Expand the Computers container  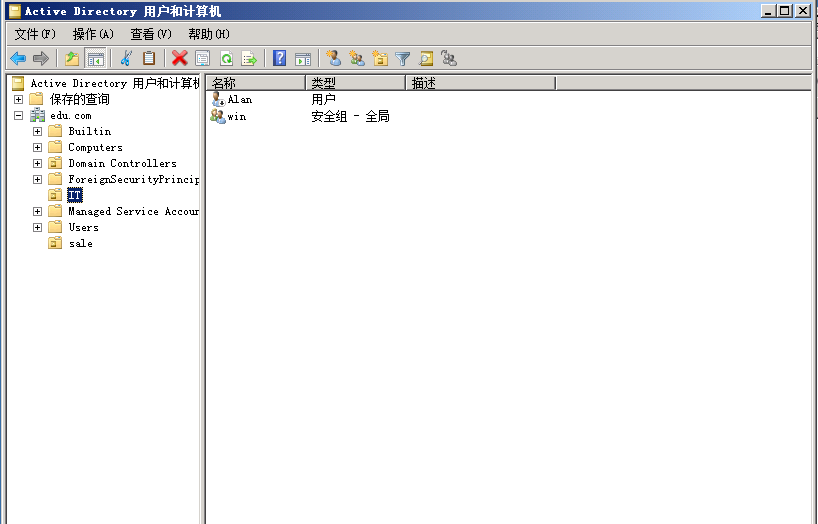38,148
